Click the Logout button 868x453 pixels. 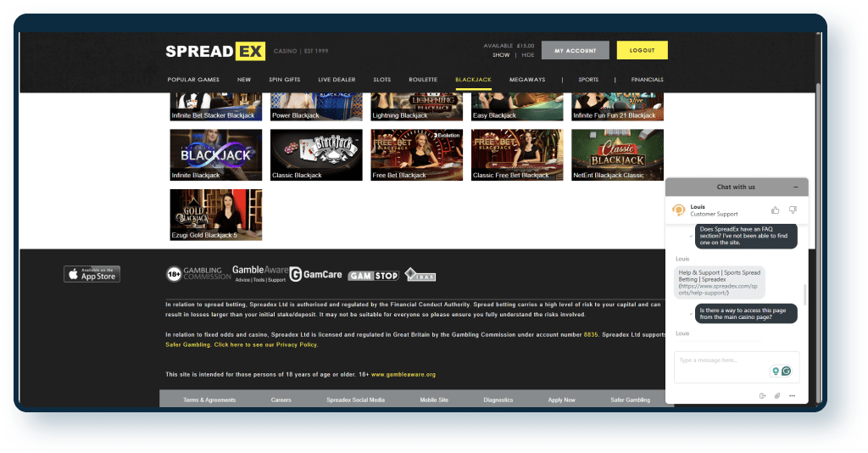tap(643, 50)
